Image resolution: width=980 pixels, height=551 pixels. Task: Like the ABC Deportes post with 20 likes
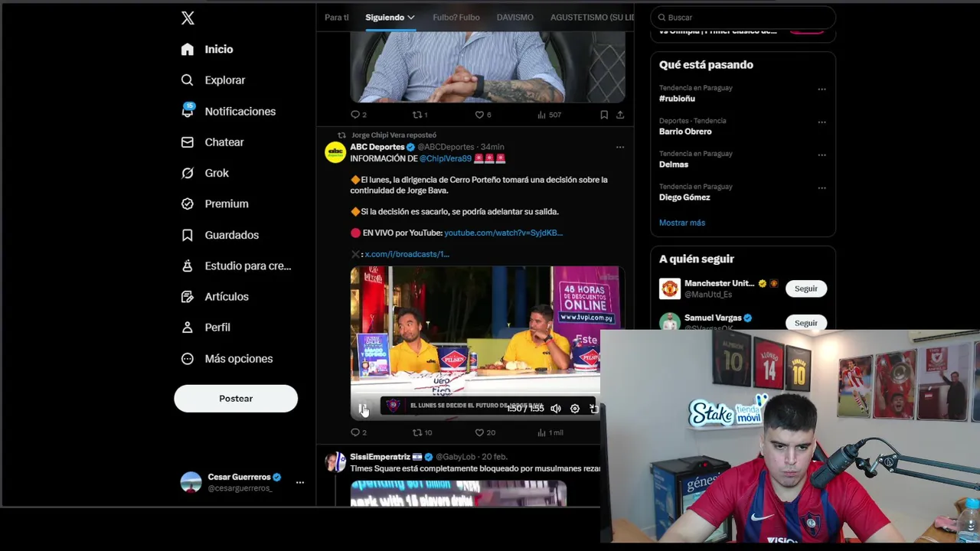tap(485, 432)
